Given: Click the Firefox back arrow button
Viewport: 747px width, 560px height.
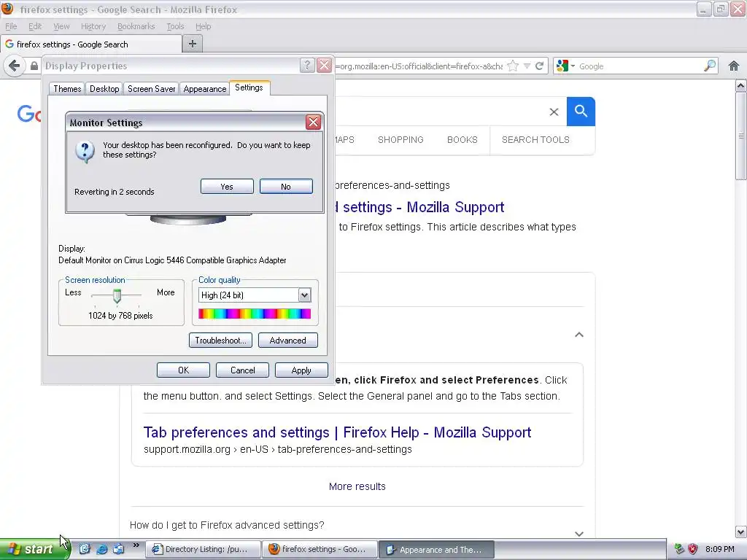Looking at the screenshot, I should tap(15, 66).
